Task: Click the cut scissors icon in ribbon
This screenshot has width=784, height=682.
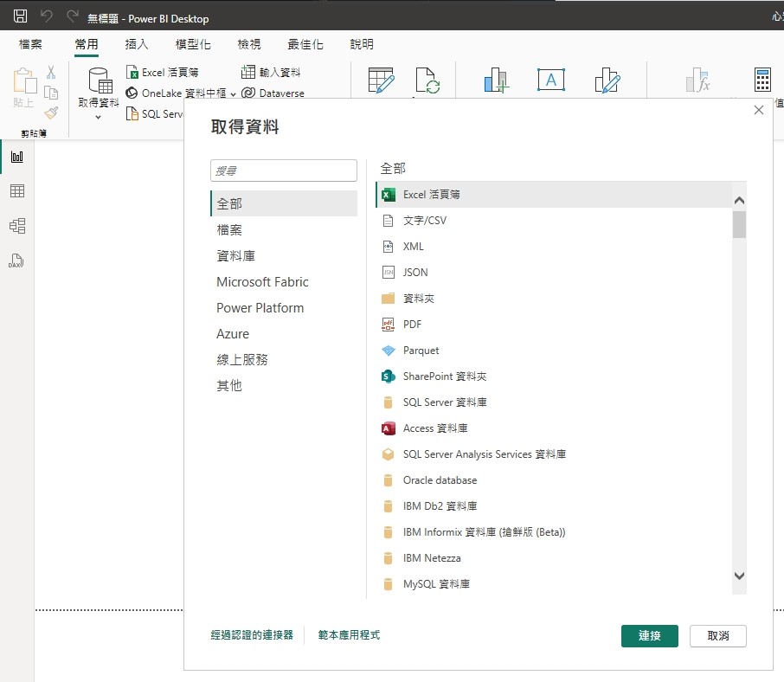Action: (x=51, y=73)
